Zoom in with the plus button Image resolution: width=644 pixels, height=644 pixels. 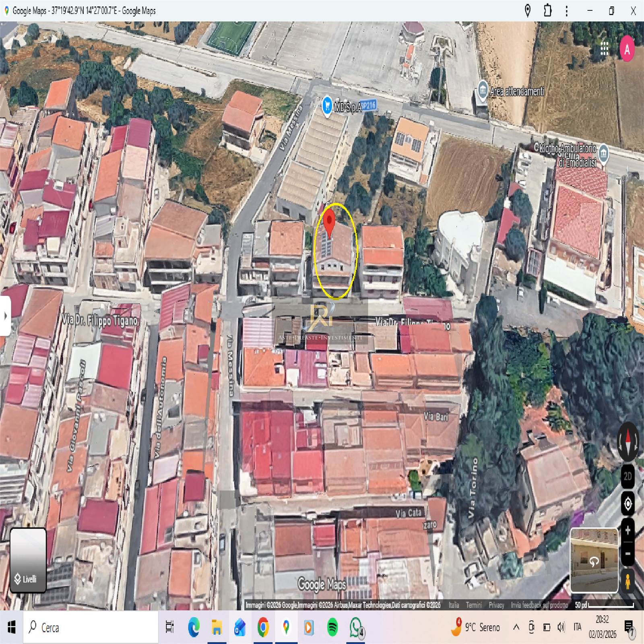click(627, 531)
